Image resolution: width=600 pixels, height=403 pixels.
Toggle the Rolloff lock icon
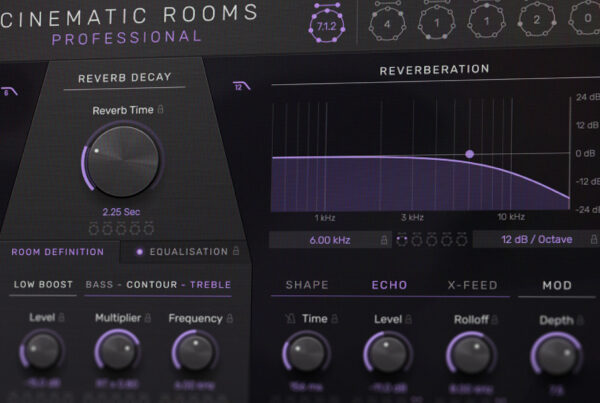494,319
